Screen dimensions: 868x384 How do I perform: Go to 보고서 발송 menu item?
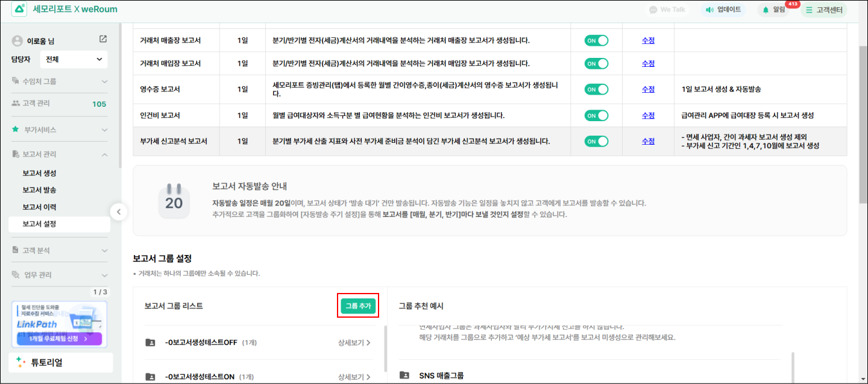click(39, 190)
